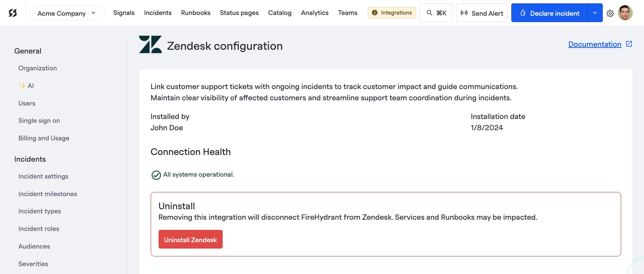The width and height of the screenshot is (644, 274).
Task: Open the settings gear icon
Action: click(610, 13)
